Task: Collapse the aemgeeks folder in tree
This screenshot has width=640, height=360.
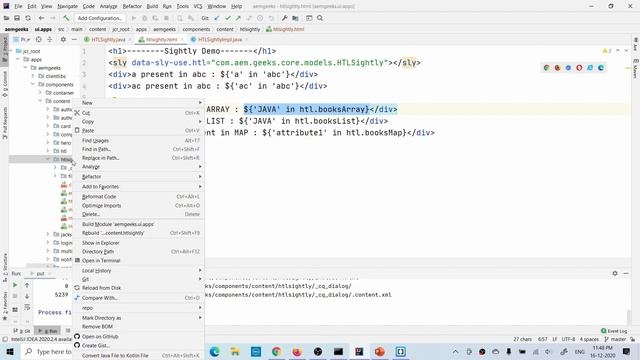Action: coord(25,68)
